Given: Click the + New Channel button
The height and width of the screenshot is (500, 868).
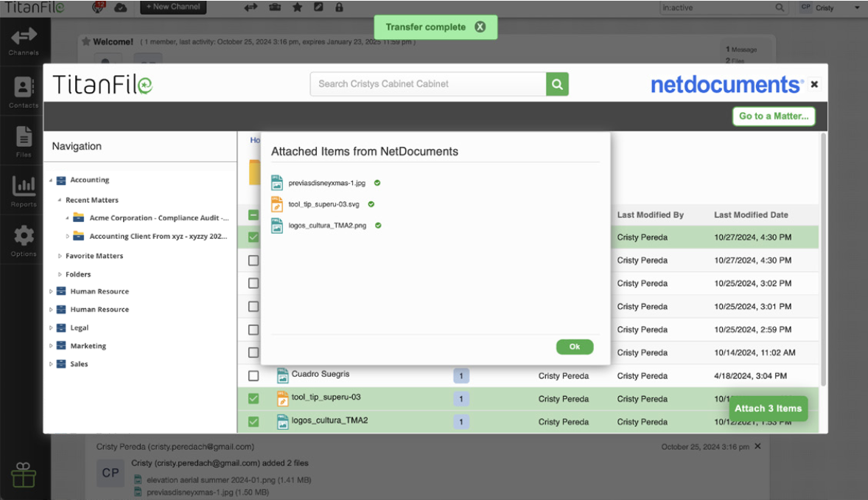Looking at the screenshot, I should click(x=173, y=7).
